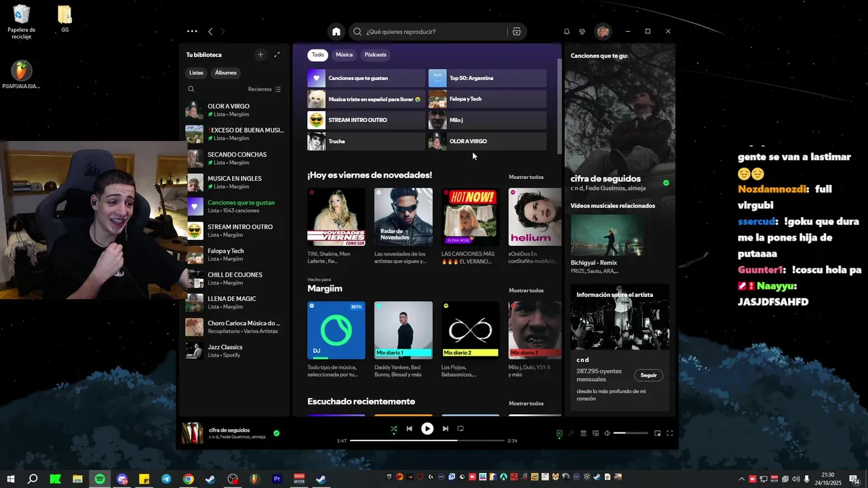This screenshot has width=868, height=488.
Task: Toggle the Now Playing view icon
Action: point(559,433)
